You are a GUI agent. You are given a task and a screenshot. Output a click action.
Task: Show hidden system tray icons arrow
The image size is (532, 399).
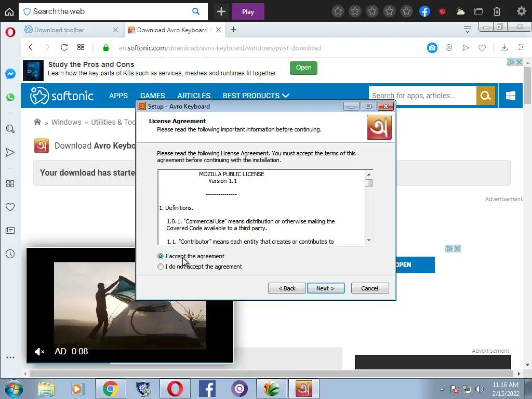pos(442,389)
